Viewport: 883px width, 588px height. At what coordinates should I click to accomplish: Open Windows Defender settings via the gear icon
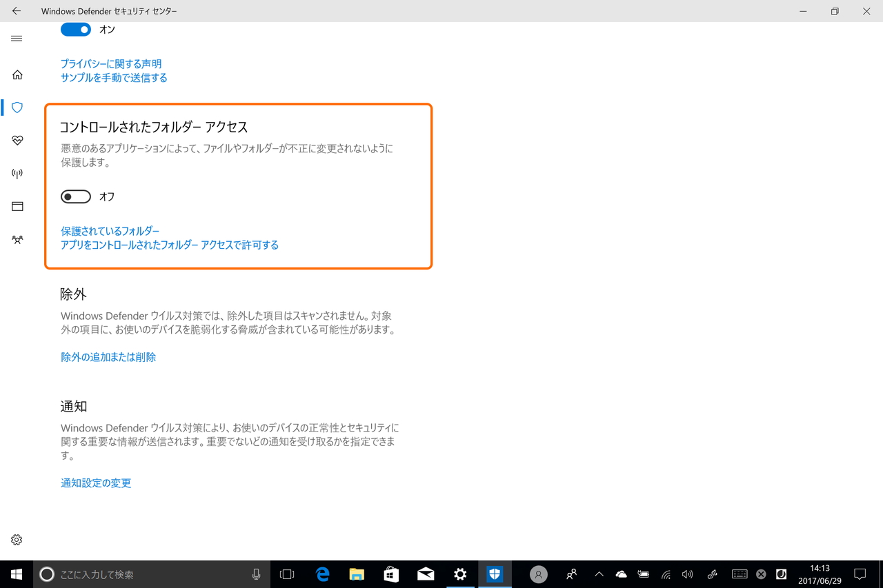(17, 540)
